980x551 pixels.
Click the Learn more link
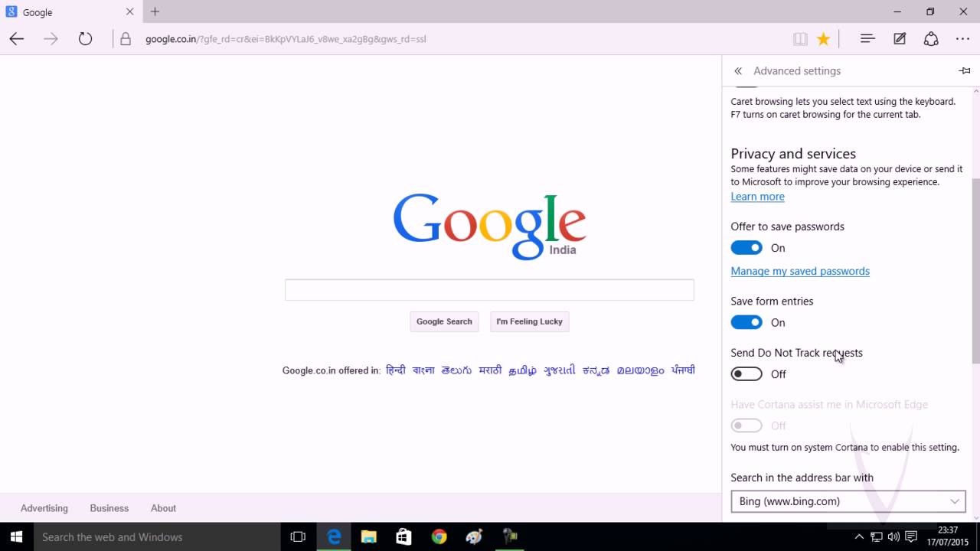coord(757,197)
